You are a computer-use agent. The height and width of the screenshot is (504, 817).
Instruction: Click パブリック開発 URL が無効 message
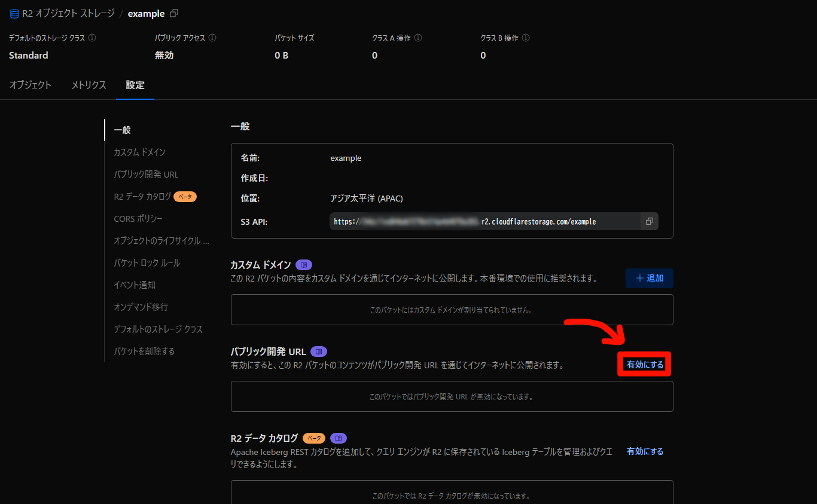click(452, 396)
